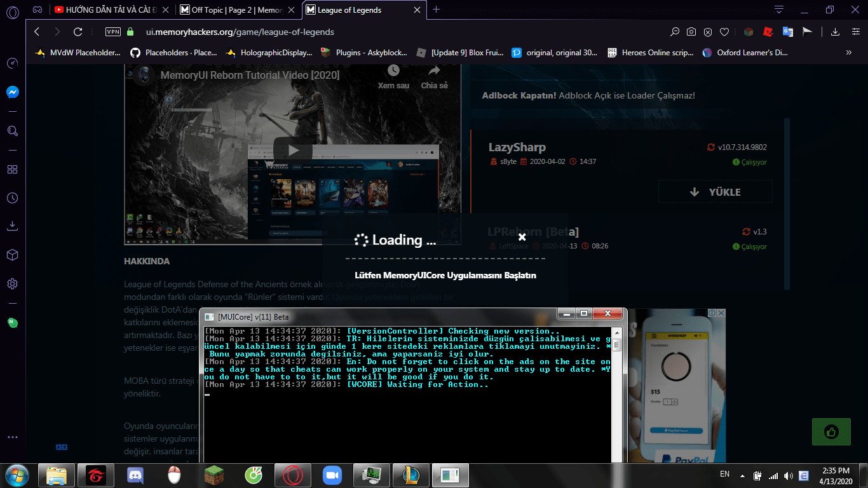Expand the sidebar three-dots menu
Viewport: 868px width, 488px height.
point(12,438)
